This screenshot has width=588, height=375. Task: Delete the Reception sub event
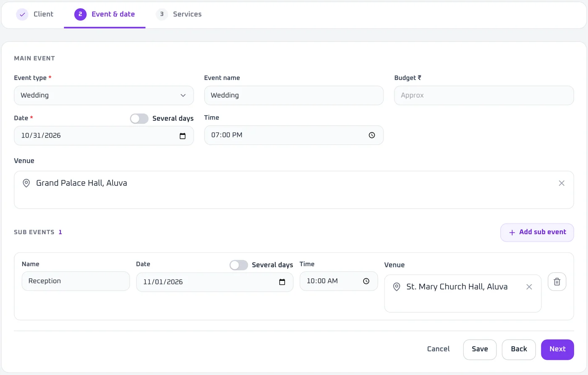(557, 282)
